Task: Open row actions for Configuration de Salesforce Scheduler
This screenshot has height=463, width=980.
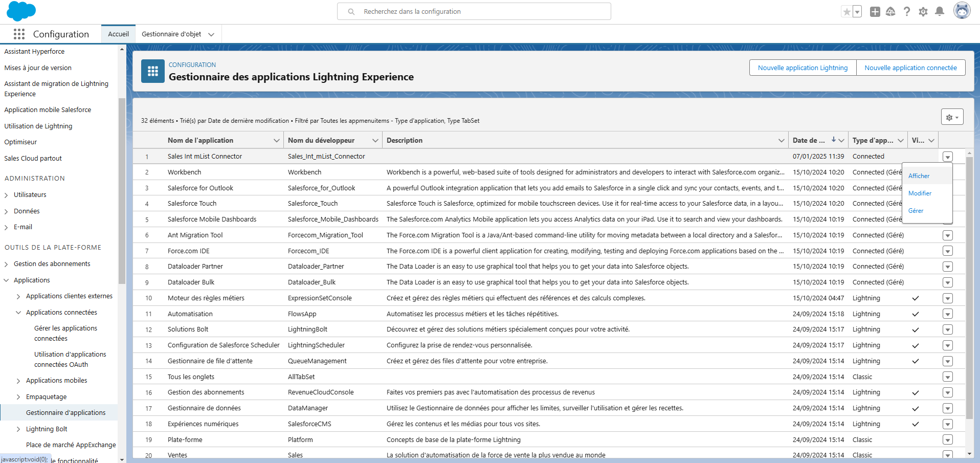Action: click(948, 345)
